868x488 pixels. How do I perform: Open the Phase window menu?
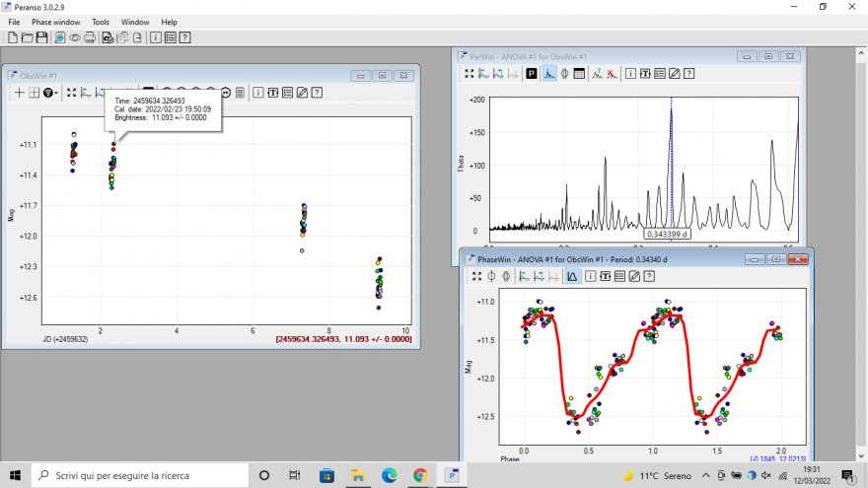tap(55, 22)
